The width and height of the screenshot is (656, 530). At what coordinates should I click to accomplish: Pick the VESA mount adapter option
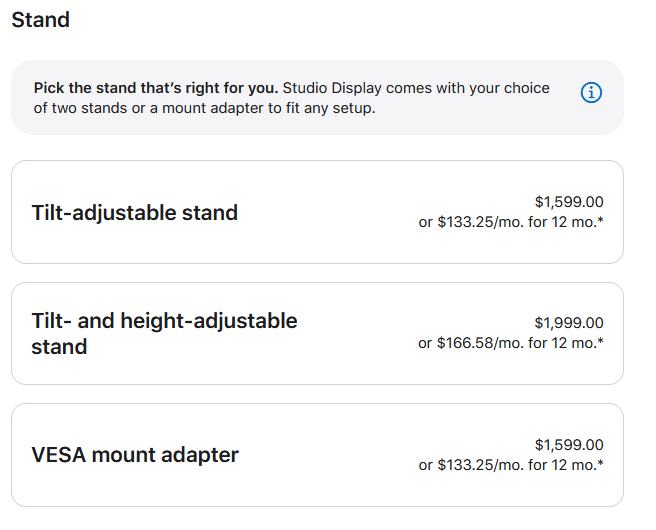pos(317,455)
